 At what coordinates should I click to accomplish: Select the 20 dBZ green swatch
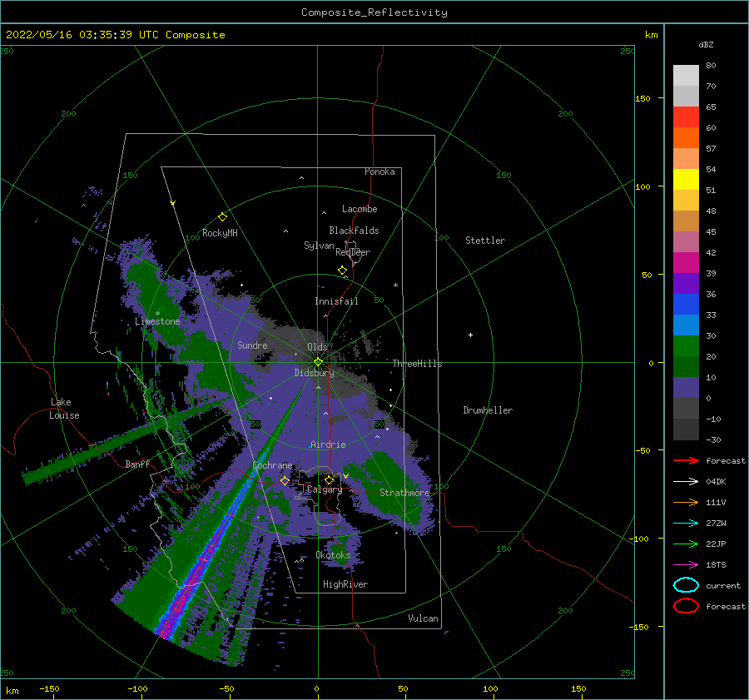[686, 366]
